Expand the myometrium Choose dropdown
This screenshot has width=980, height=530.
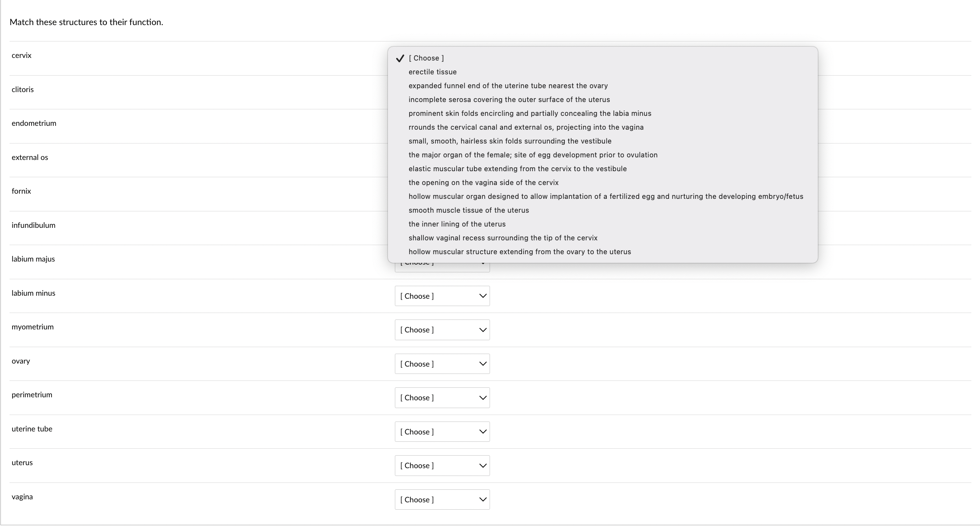pyautogui.click(x=442, y=330)
